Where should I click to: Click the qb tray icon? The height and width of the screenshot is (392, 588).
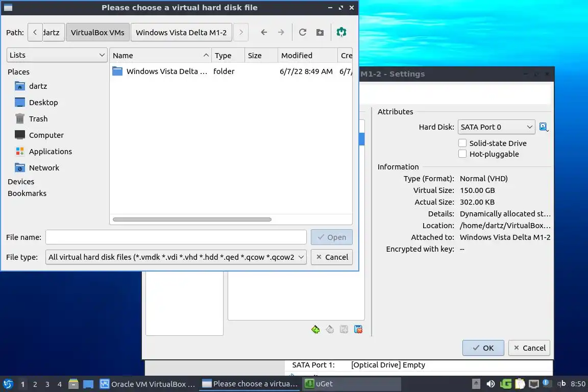click(x=561, y=383)
